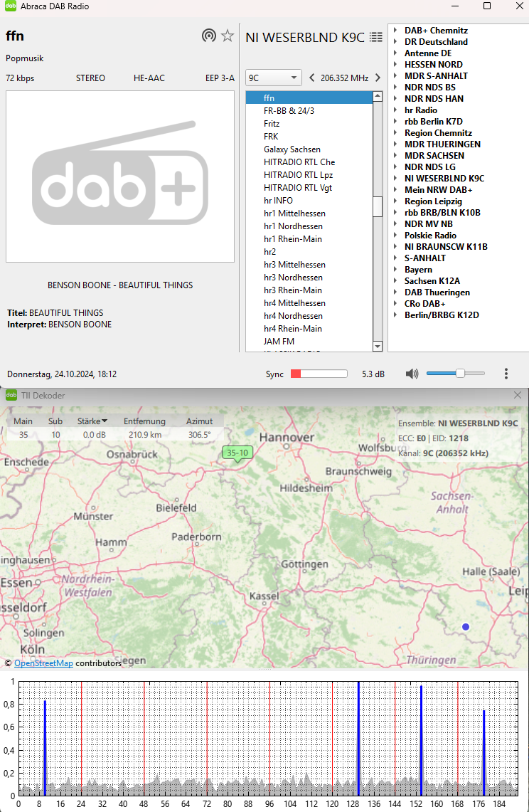This screenshot has width=529, height=812.
Task: Open the announcements broadcast icon next to ffn
Action: point(208,36)
